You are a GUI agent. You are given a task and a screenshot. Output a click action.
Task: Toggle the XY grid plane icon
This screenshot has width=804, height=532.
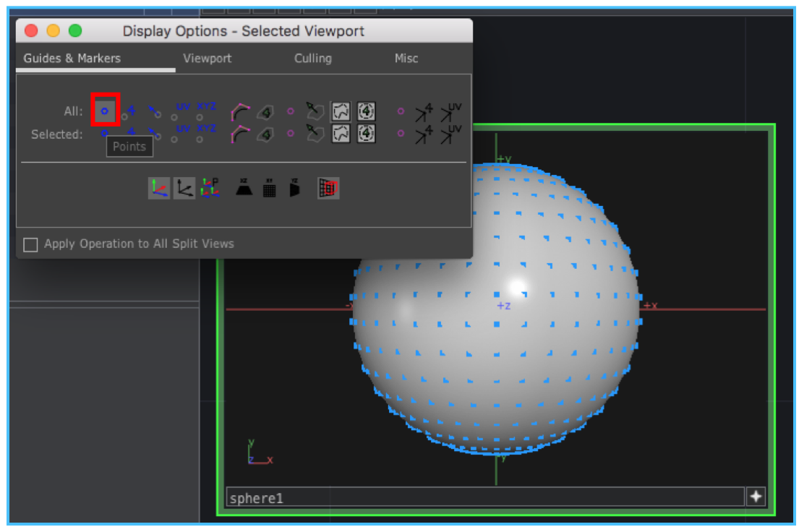click(270, 188)
